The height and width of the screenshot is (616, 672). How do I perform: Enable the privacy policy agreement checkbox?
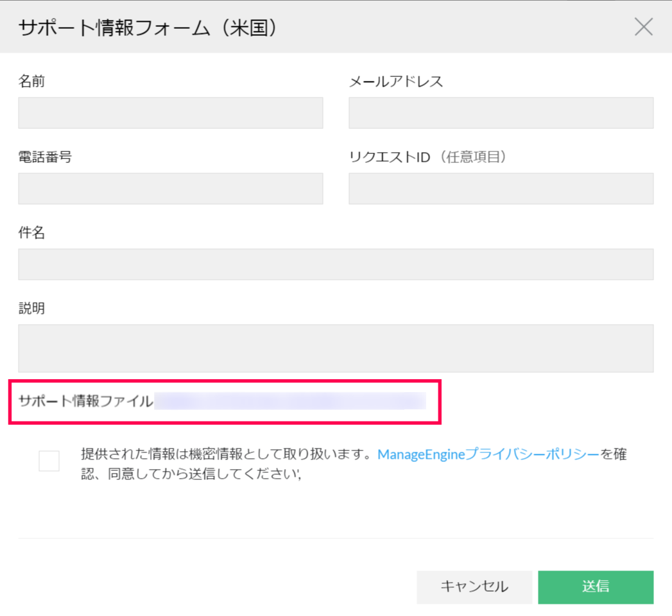[x=49, y=461]
